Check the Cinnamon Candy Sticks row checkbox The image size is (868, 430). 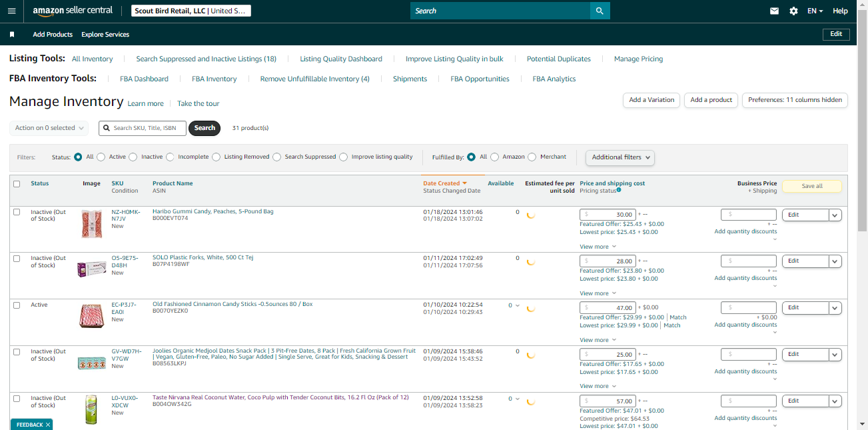[x=17, y=305]
